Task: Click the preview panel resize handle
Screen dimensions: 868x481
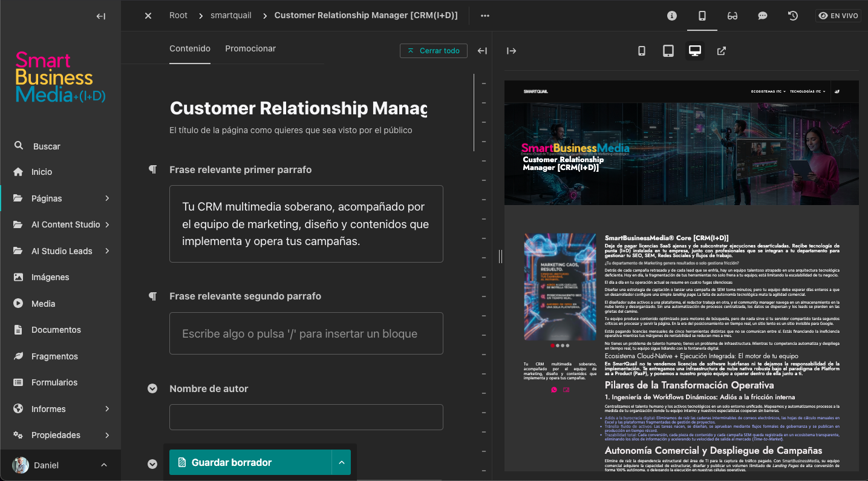Action: tap(500, 257)
